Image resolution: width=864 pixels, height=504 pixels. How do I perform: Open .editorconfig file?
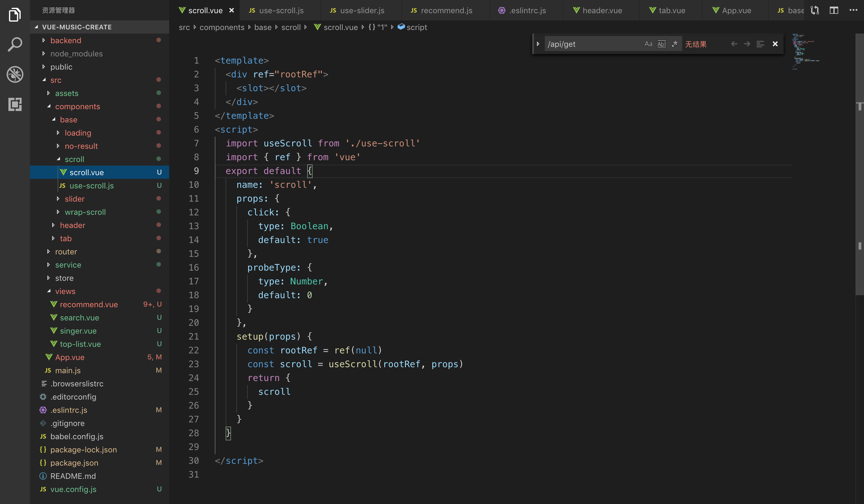(99, 397)
